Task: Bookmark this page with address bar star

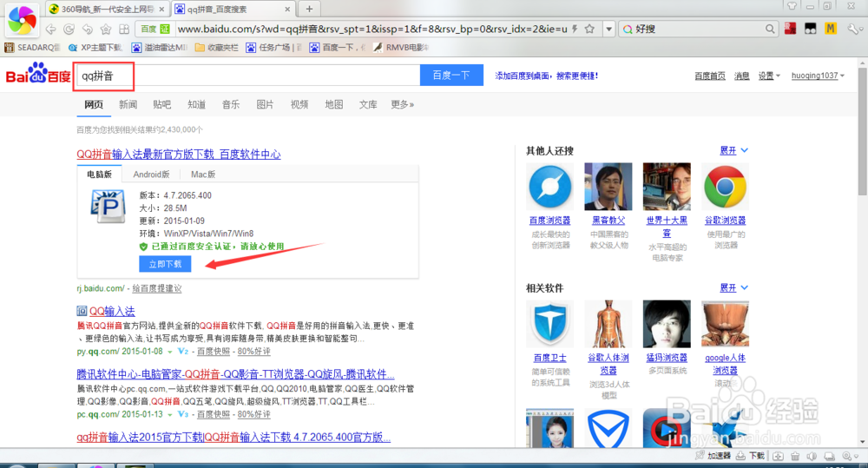Action: 589,29
